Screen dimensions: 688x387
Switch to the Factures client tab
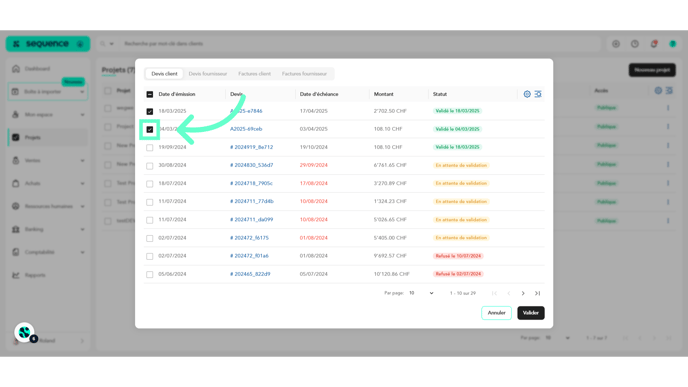(x=254, y=74)
